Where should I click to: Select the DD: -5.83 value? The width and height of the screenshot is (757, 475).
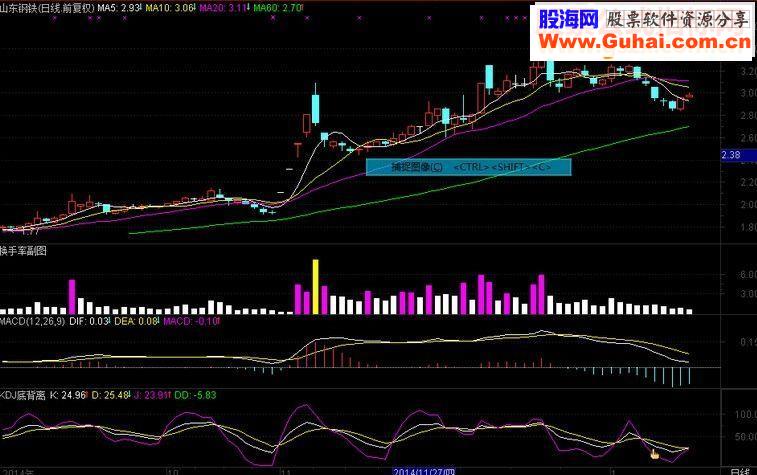pos(196,395)
